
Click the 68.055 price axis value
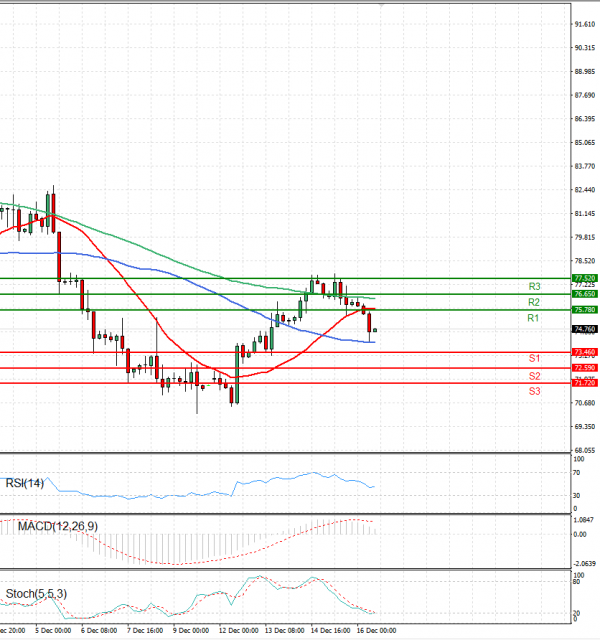585,450
